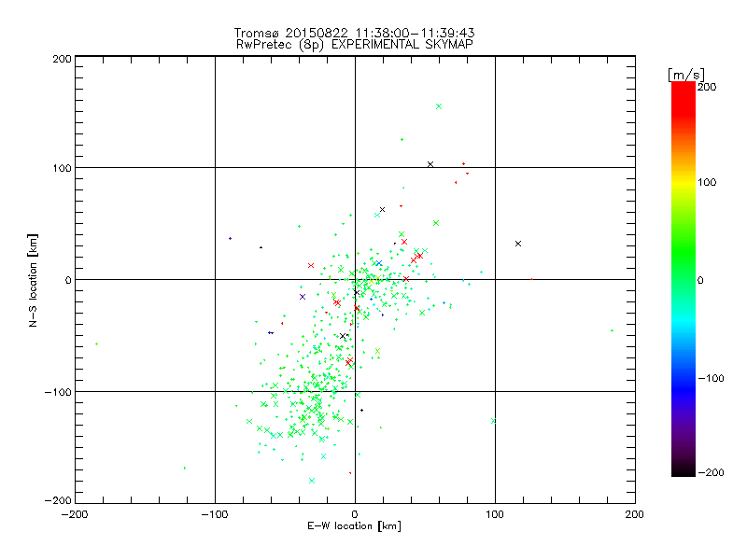The height and width of the screenshot is (560, 747).
Task: Click the topmost green X marker in the skymap
Action: click(439, 106)
